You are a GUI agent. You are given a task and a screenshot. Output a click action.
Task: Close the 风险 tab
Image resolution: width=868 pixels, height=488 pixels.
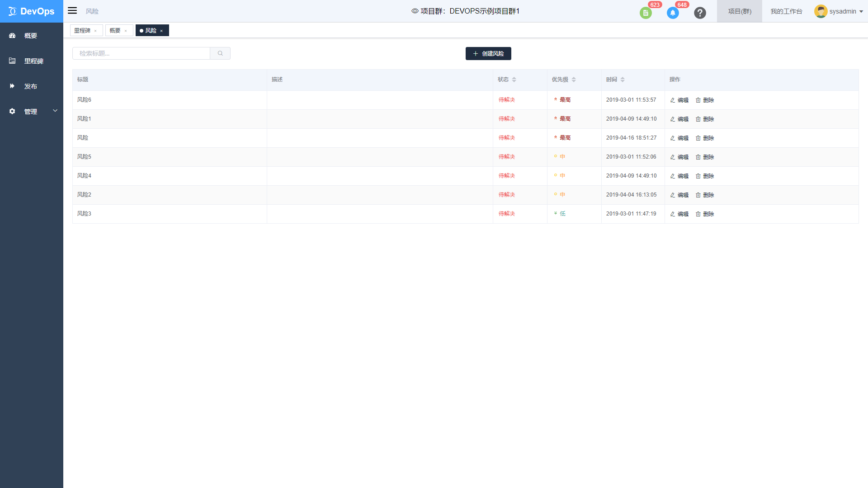point(161,31)
